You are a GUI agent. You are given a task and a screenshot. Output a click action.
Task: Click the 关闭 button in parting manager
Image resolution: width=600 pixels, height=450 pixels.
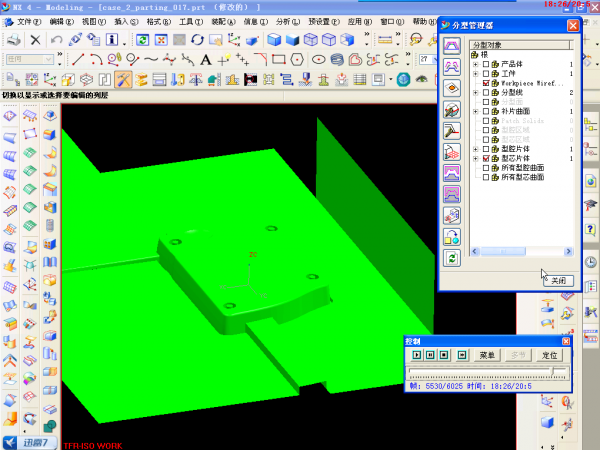[x=558, y=281]
